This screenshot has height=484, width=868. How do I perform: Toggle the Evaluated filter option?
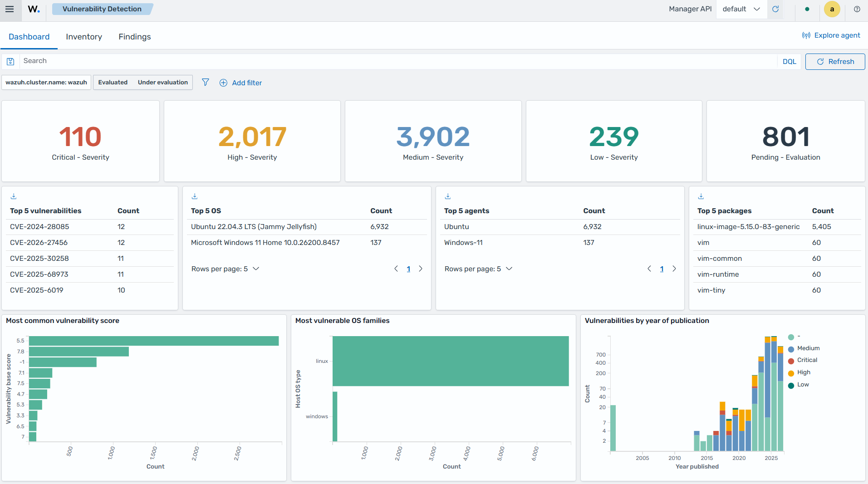coord(113,82)
